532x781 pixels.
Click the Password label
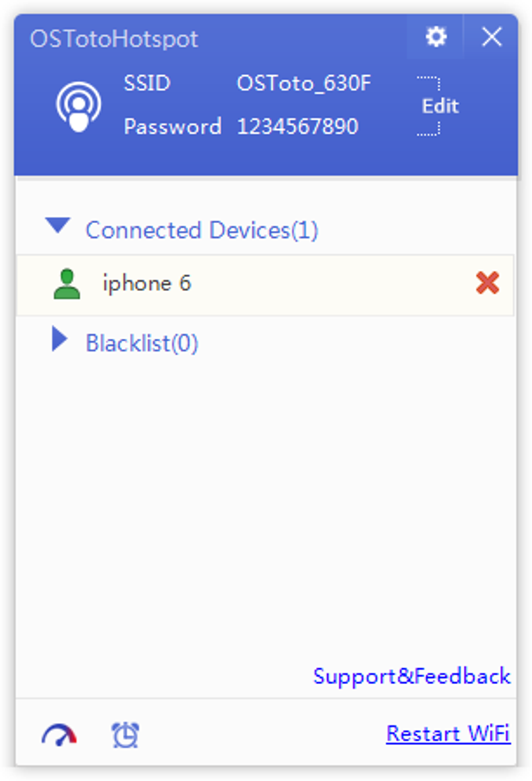click(x=172, y=127)
